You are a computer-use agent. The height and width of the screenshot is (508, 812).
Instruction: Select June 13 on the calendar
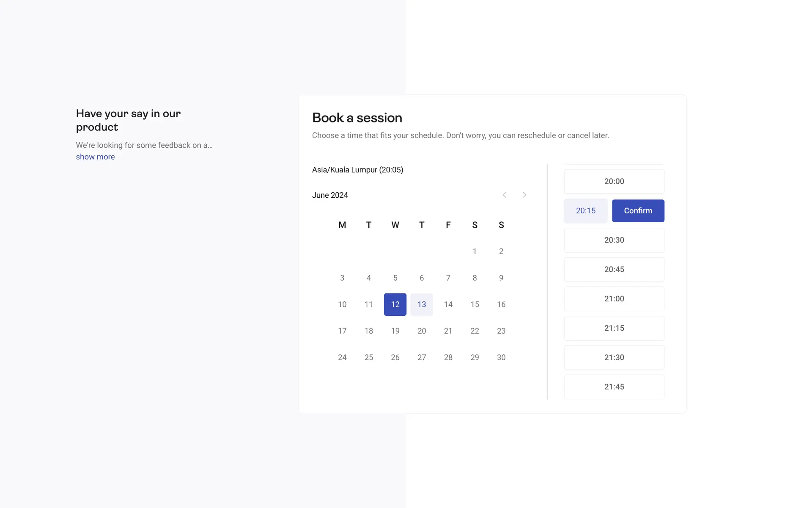point(422,304)
